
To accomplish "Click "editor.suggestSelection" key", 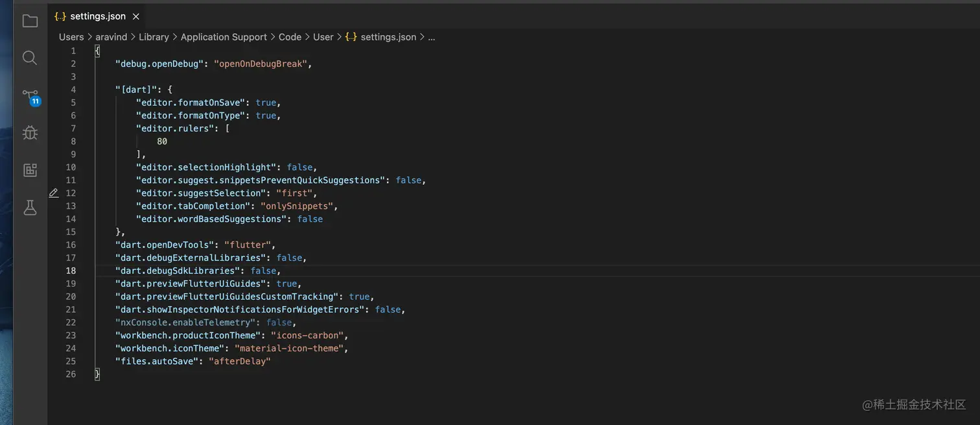I will (201, 193).
